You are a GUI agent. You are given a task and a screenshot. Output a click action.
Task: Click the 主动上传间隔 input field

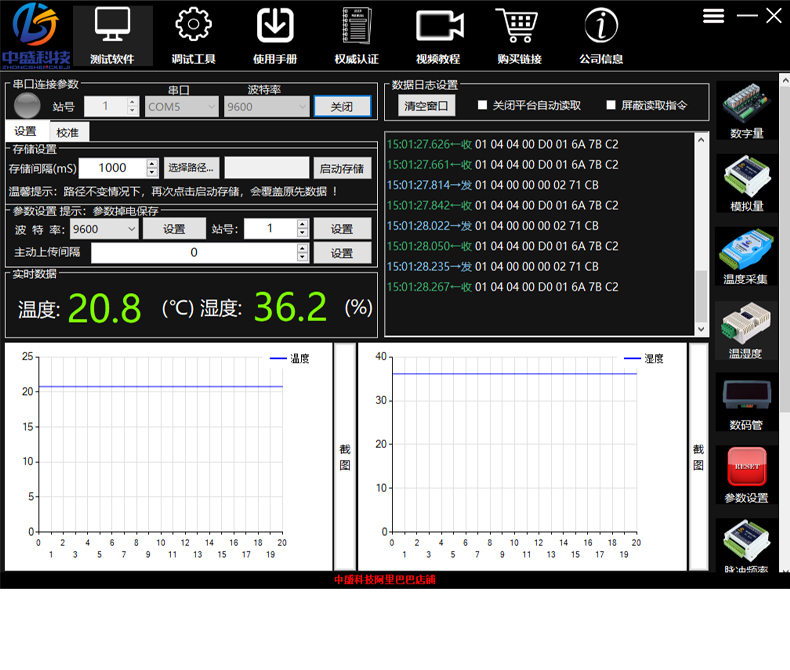pos(193,253)
